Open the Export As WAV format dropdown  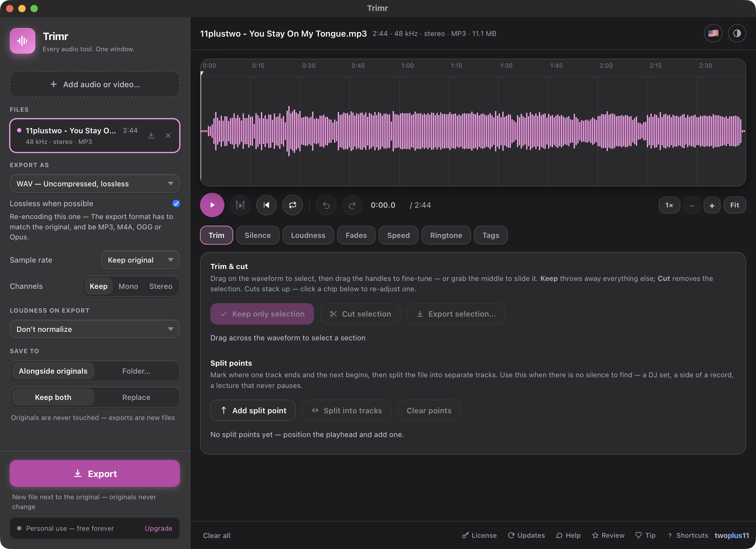click(95, 184)
